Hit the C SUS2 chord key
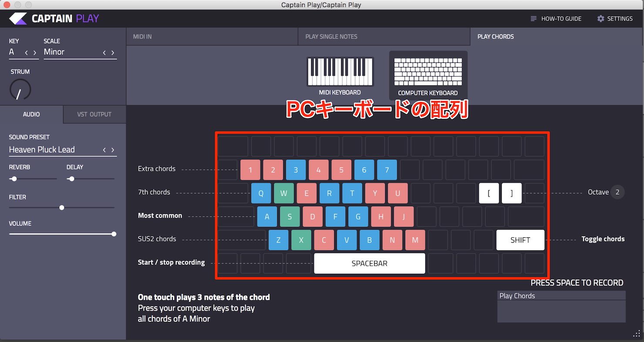 click(324, 240)
